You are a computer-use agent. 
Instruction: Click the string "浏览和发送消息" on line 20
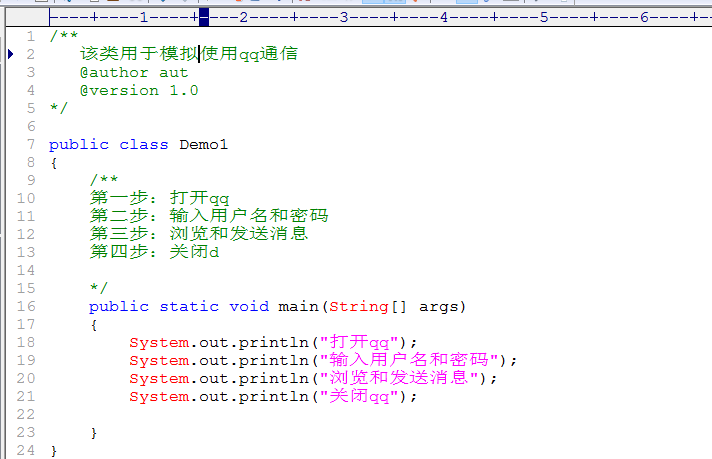399,378
